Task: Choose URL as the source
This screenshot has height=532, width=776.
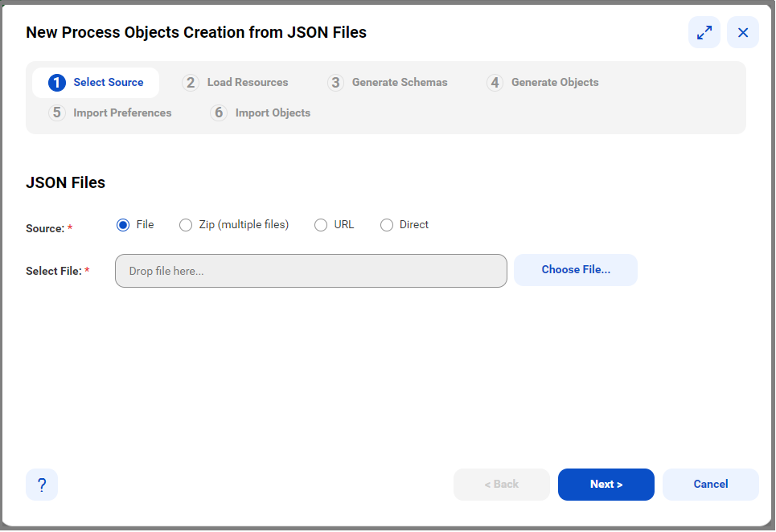Action: (x=321, y=225)
